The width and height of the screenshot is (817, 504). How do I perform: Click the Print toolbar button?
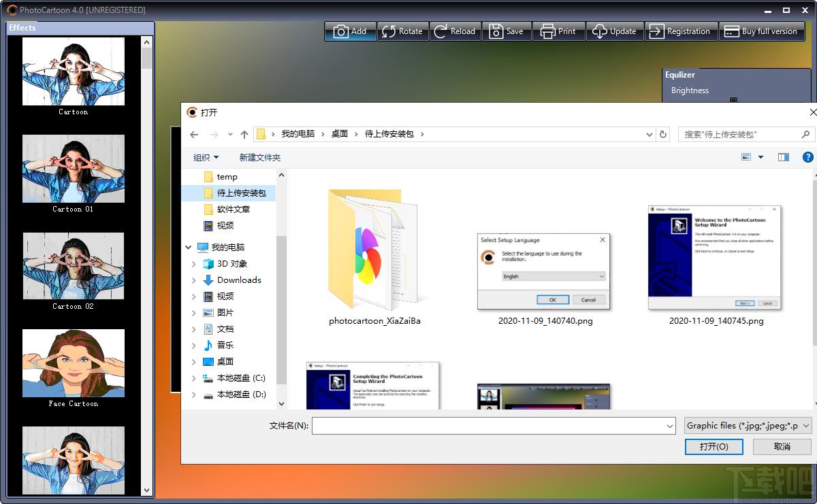click(558, 31)
